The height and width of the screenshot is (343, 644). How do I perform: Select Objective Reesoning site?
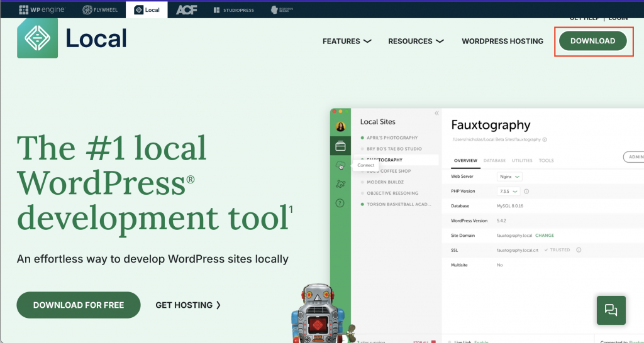[392, 193]
